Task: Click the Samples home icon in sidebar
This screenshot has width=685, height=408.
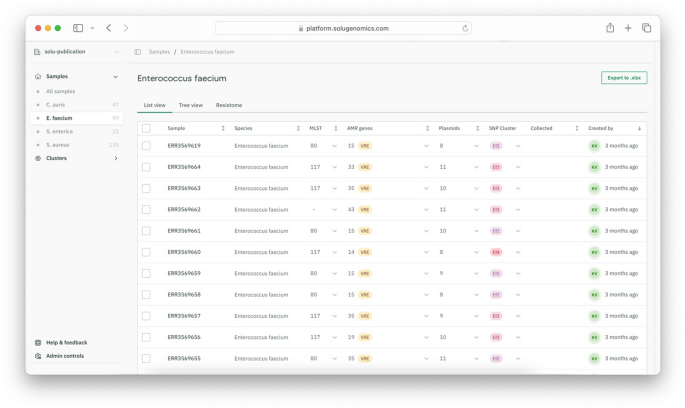Action: click(38, 76)
